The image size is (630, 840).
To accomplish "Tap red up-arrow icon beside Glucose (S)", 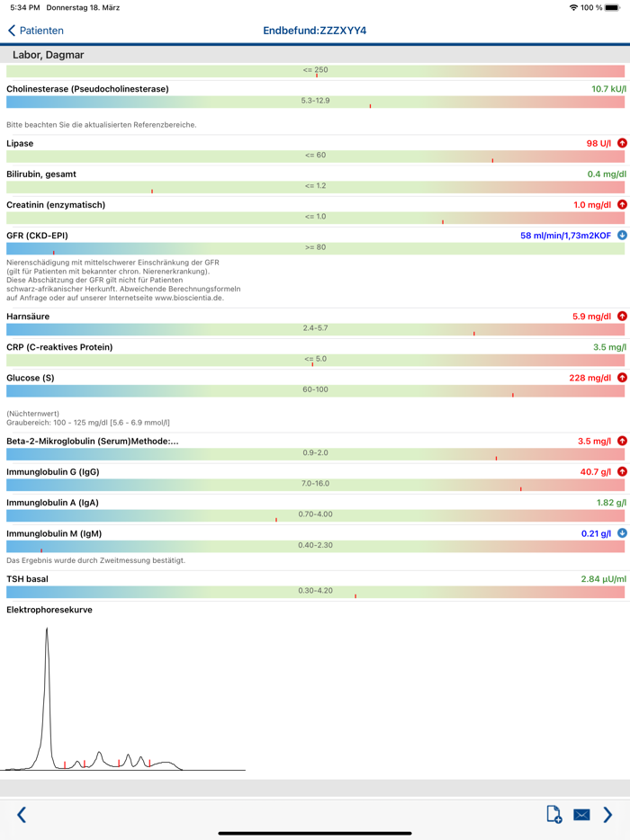I will (x=622, y=378).
